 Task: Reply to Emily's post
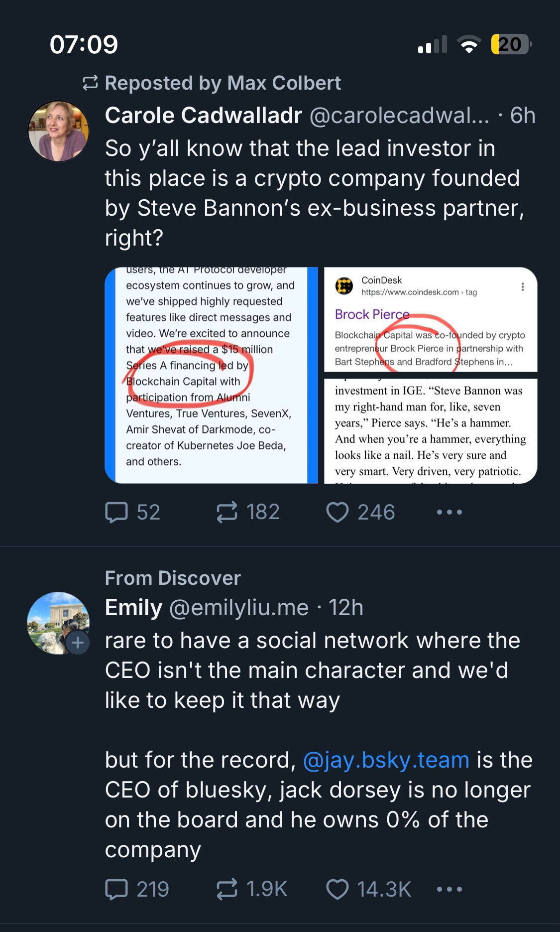click(x=117, y=889)
